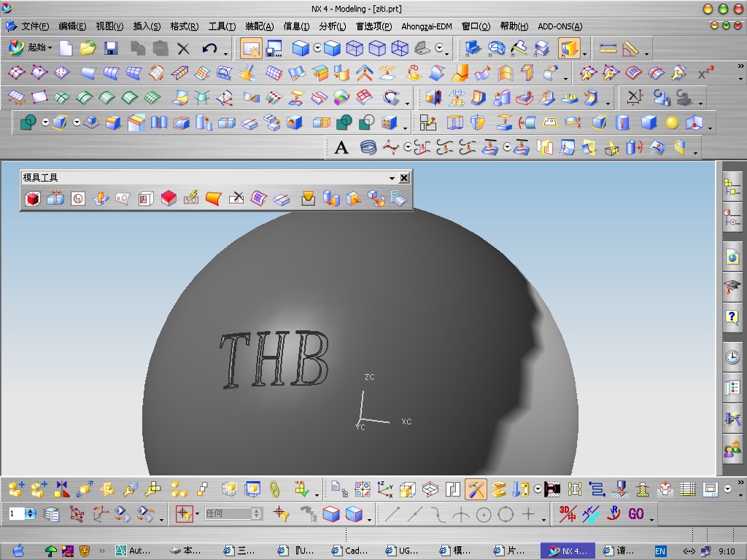This screenshot has width=747, height=560.
Task: Undo the last action with curved arrow
Action: click(209, 48)
